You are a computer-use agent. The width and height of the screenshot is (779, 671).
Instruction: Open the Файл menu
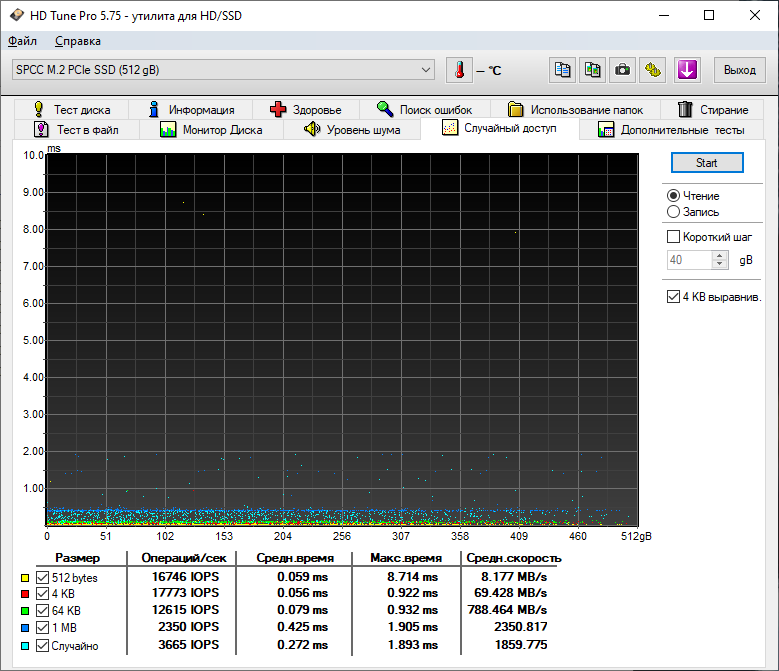22,41
